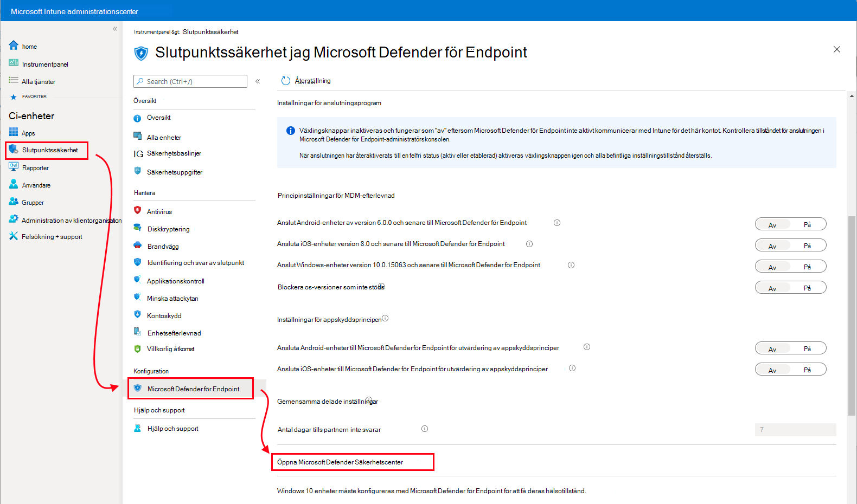Click the FAVORITER star icon
Image resolution: width=857 pixels, height=504 pixels.
14,97
